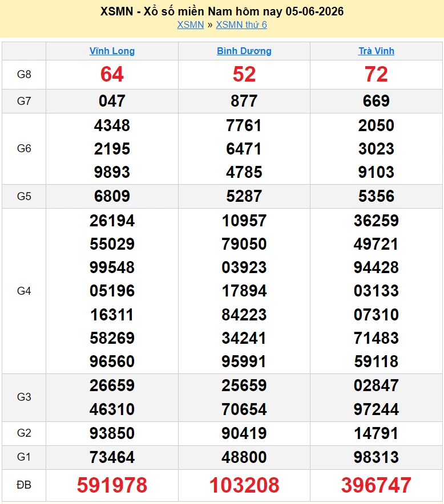The image size is (444, 504).
Task: Click G5 value 5356
Action: coord(377,196)
